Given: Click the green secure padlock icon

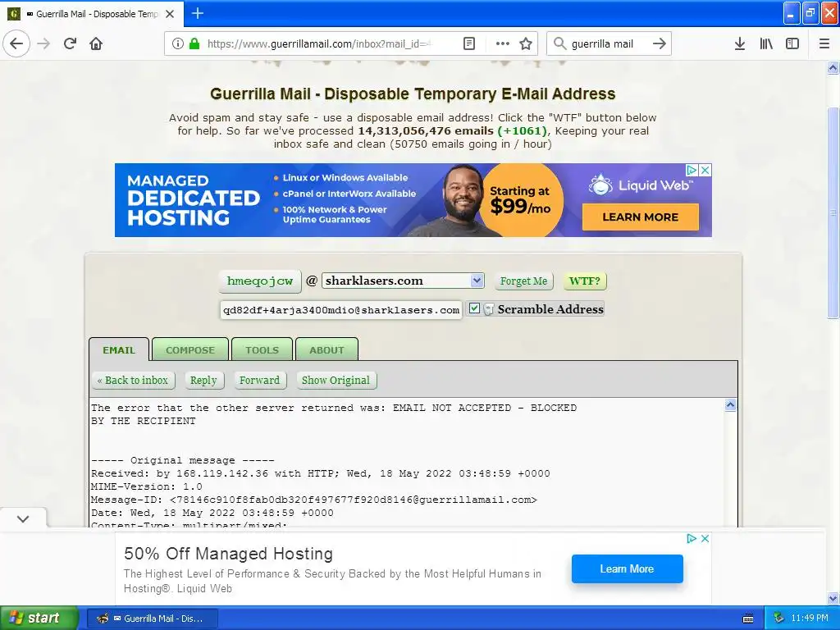Looking at the screenshot, I should coord(194,43).
